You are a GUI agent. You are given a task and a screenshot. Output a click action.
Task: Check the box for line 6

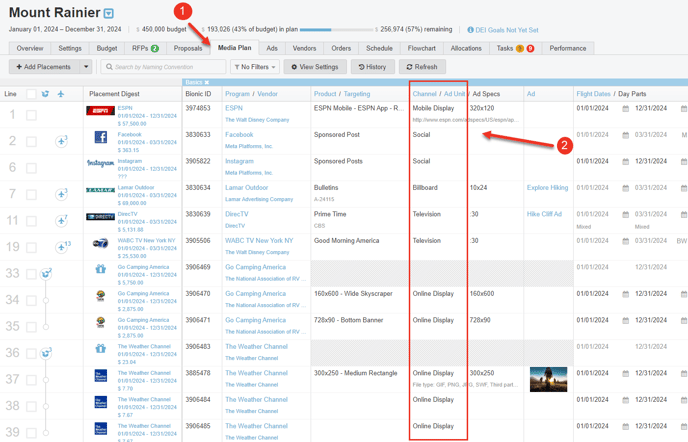(31, 168)
